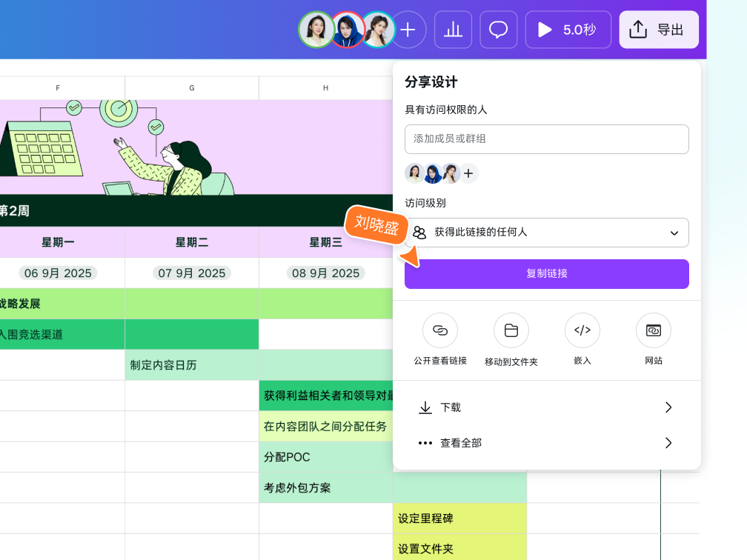Click date cell 08 9月 2025
Screen dimensions: 747x560
coord(326,273)
